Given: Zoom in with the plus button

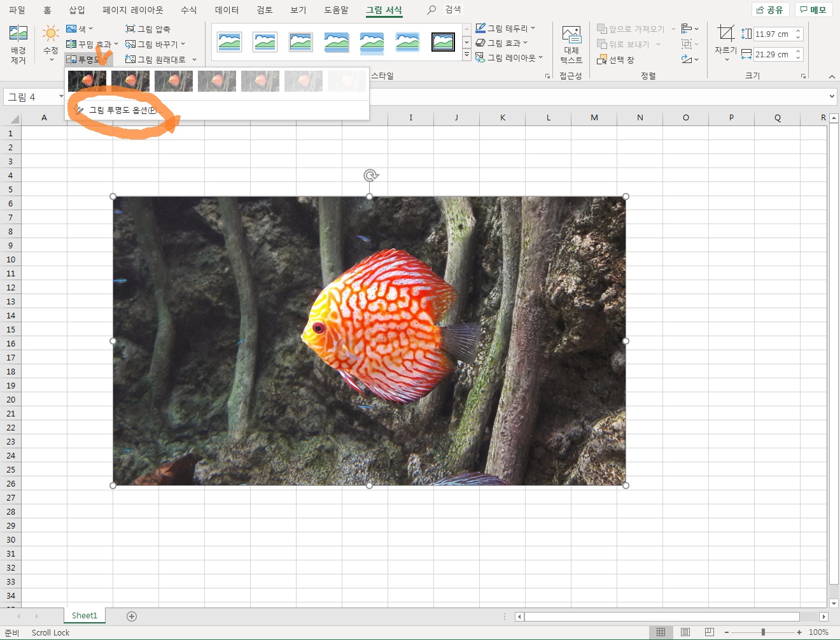Looking at the screenshot, I should pyautogui.click(x=799, y=632).
